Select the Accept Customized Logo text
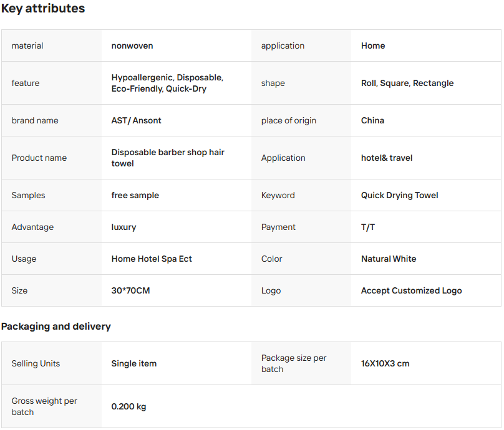The height and width of the screenshot is (430, 504). click(412, 290)
